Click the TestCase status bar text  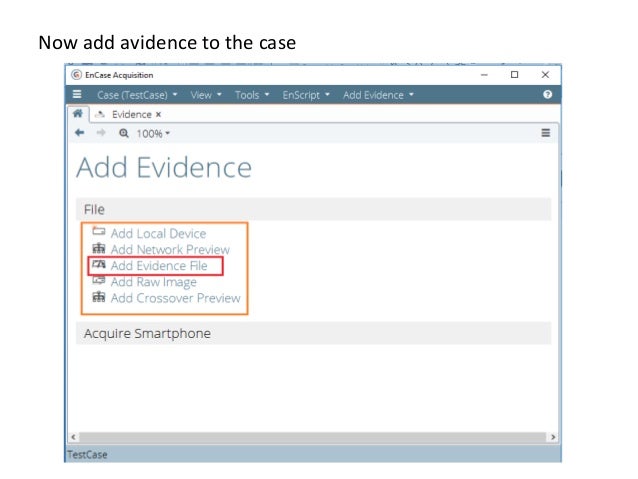point(87,455)
